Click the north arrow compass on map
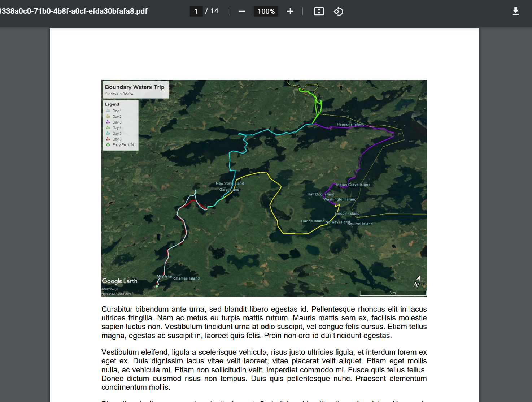This screenshot has width=532, height=402. pos(417,282)
